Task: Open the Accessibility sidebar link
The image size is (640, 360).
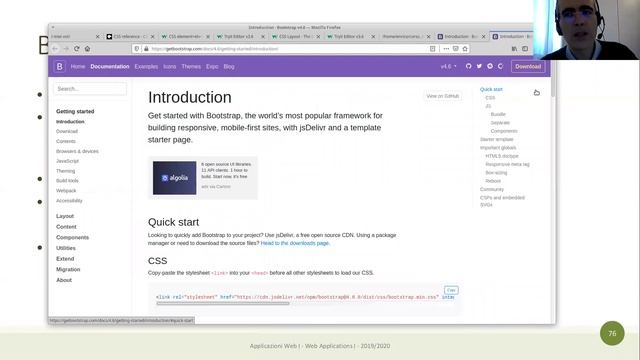Action: (x=69, y=200)
